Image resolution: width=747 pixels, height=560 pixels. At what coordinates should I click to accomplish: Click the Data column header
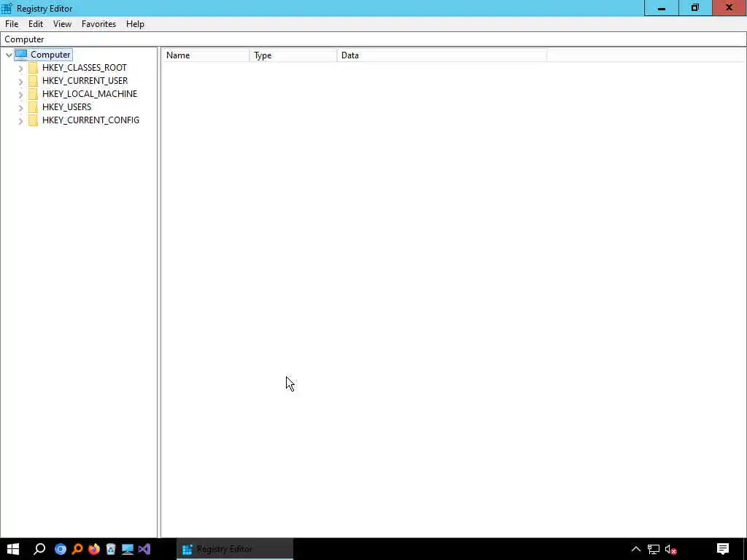(441, 55)
